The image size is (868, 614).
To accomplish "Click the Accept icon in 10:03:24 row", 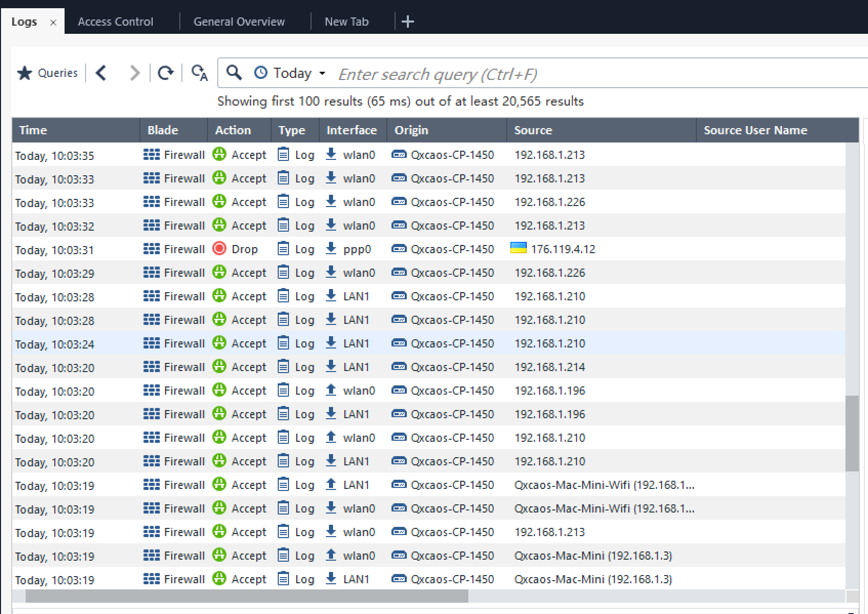I will (x=219, y=343).
